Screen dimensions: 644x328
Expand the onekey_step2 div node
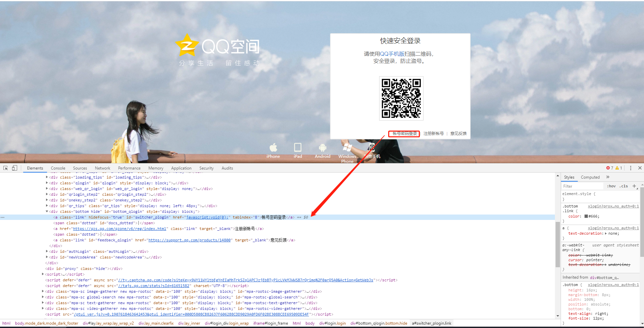click(47, 200)
